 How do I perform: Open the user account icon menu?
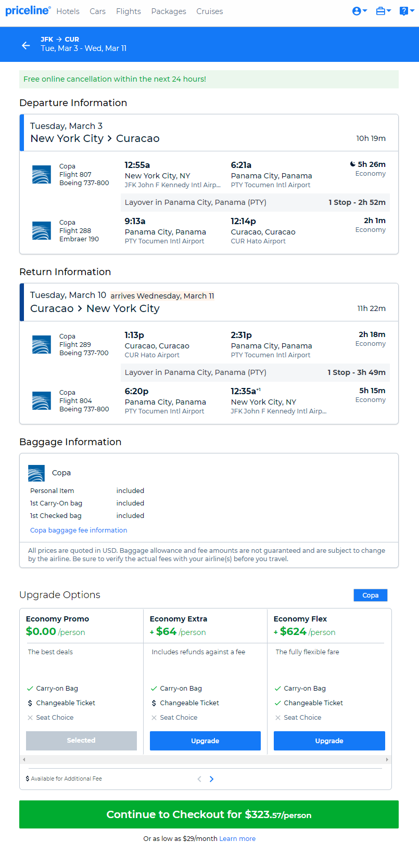point(360,11)
